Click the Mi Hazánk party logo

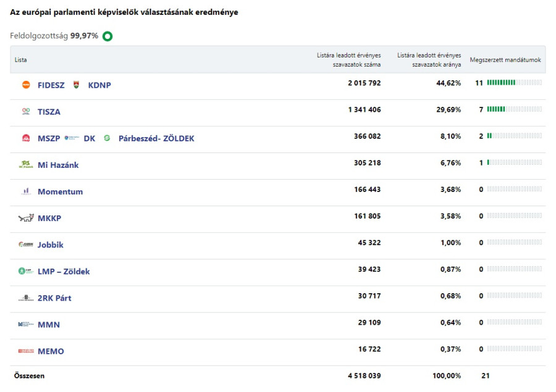26,164
